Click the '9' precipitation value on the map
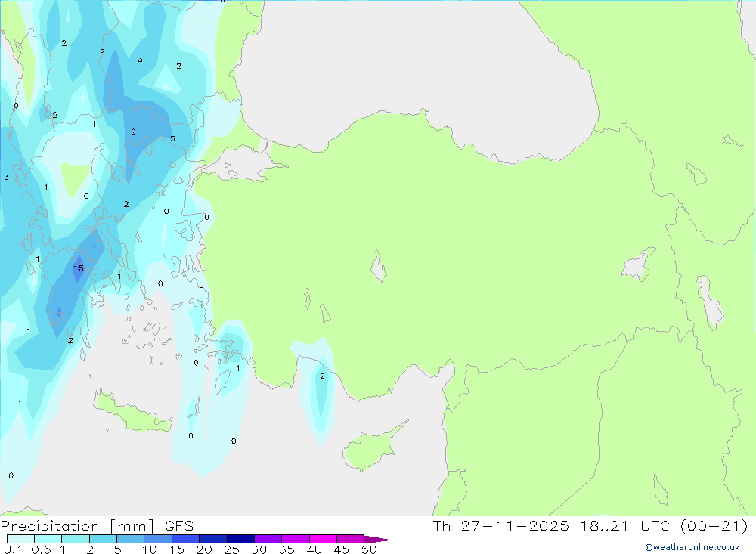756x554 pixels. (134, 132)
